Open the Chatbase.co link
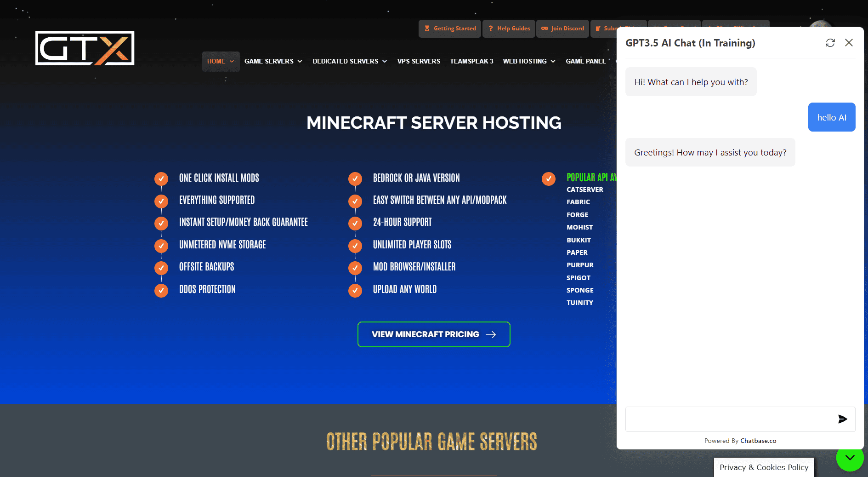868x477 pixels. (758, 441)
